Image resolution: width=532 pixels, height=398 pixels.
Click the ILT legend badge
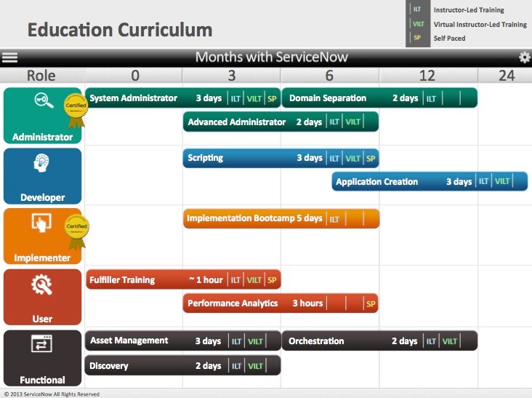click(x=417, y=9)
